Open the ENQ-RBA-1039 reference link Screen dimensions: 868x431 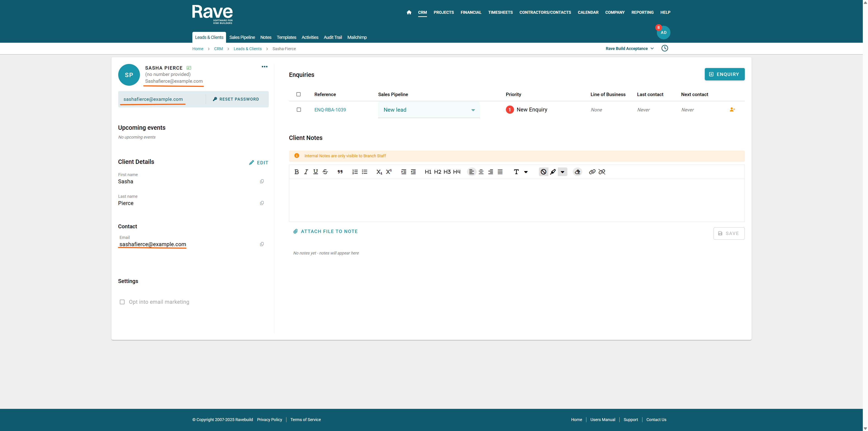click(330, 110)
